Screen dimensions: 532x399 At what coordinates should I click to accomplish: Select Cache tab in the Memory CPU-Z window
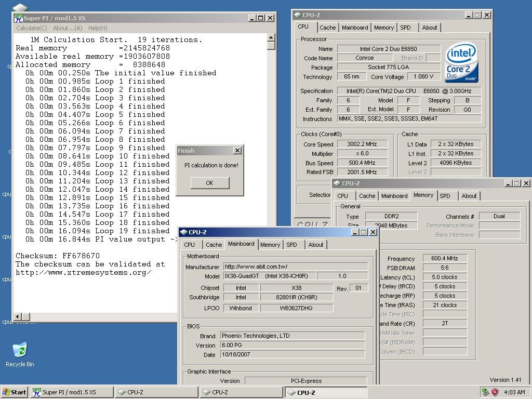(x=367, y=196)
